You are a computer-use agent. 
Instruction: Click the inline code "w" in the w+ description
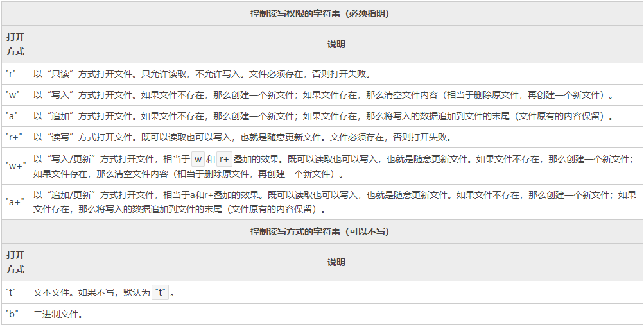point(198,159)
